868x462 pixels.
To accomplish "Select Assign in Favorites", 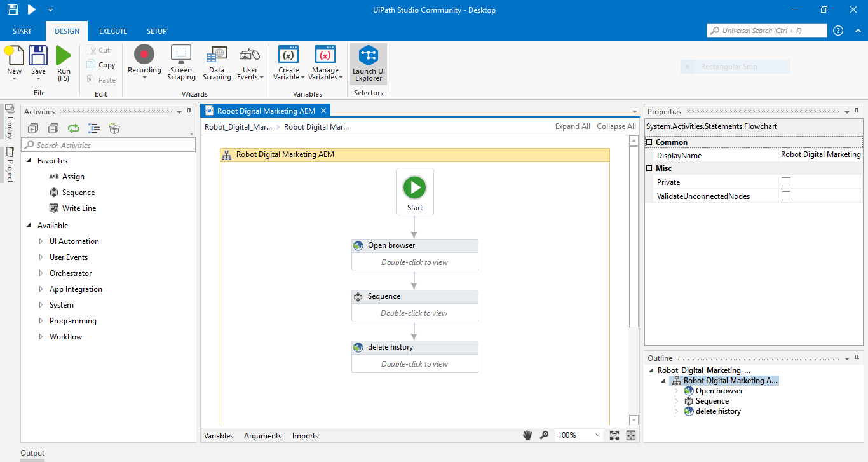I will tap(67, 177).
